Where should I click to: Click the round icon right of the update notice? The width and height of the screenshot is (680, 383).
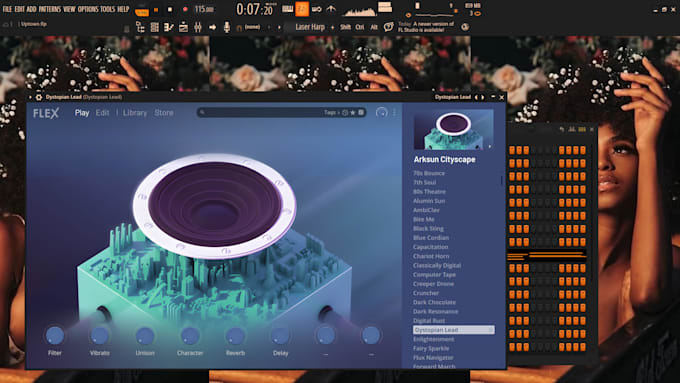(465, 27)
